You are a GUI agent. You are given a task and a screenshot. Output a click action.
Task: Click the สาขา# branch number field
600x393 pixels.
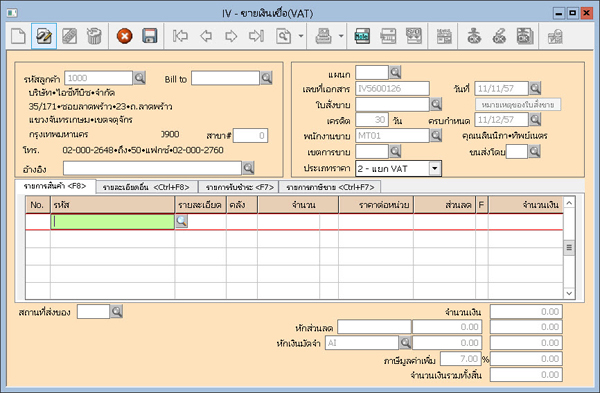[x=250, y=135]
